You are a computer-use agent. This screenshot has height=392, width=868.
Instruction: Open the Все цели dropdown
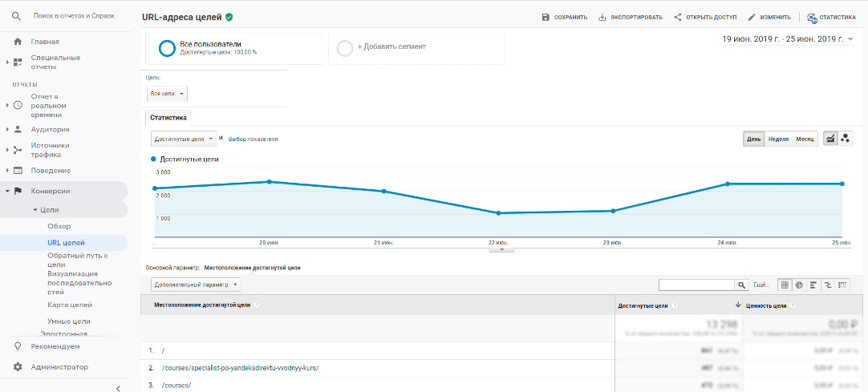point(167,94)
